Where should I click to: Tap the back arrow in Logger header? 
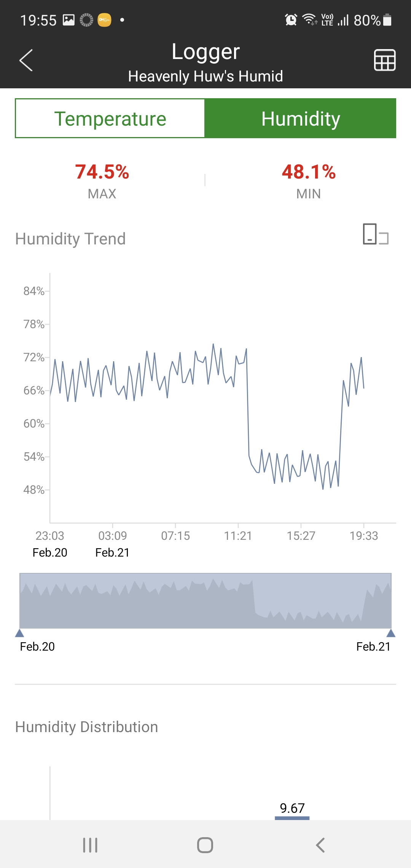(26, 60)
